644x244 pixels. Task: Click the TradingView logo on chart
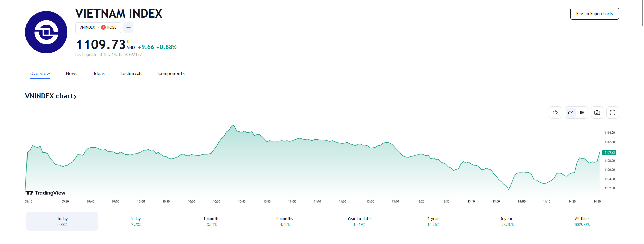pyautogui.click(x=46, y=193)
